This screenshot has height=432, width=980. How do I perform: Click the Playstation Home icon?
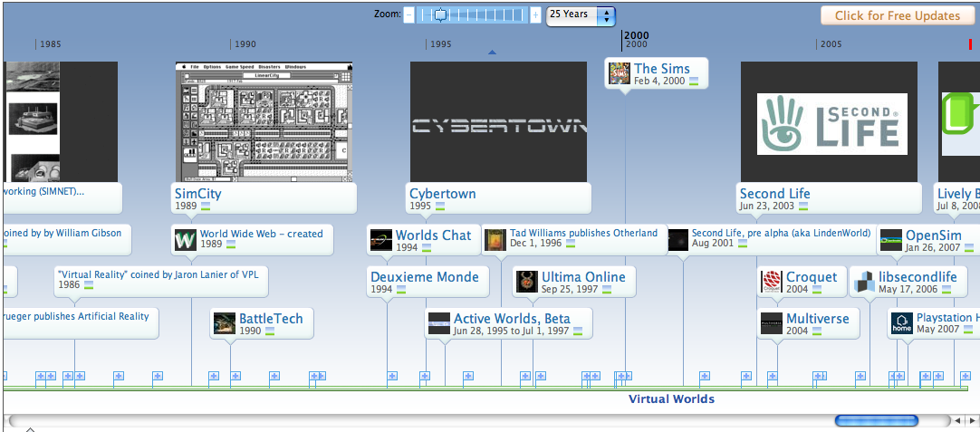(902, 323)
